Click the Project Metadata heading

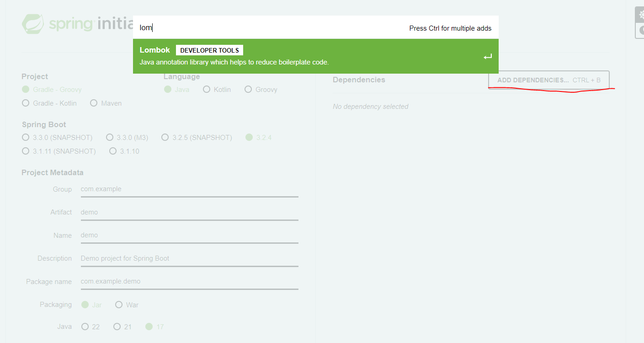coord(53,172)
